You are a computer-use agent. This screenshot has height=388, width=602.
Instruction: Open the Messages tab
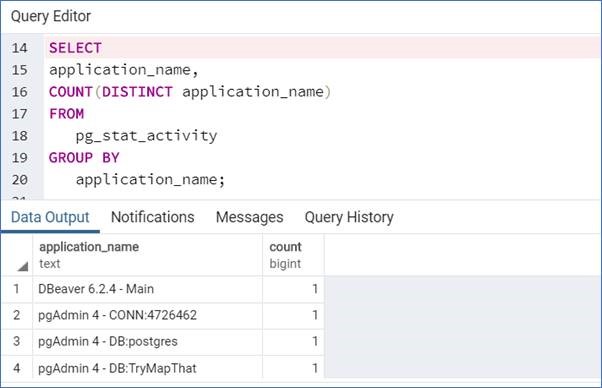point(250,217)
